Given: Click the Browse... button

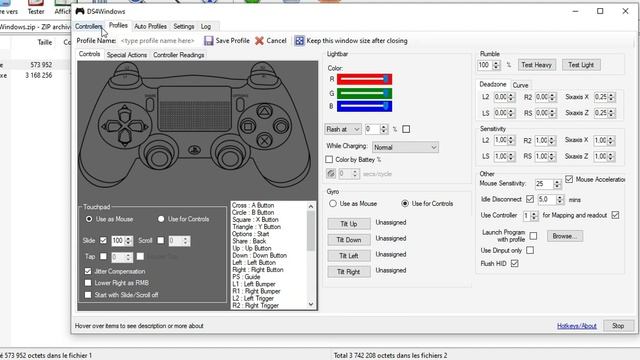Looking at the screenshot, I should tap(564, 236).
